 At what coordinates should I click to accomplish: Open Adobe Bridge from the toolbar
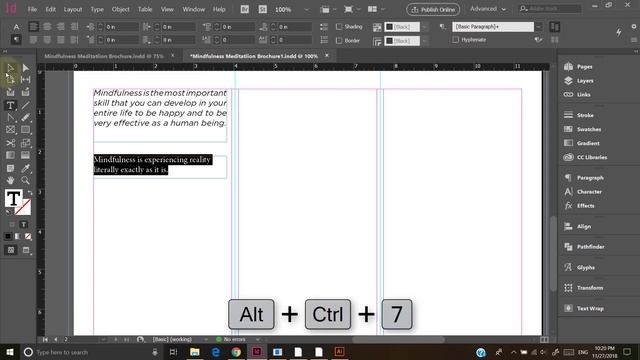pos(244,9)
